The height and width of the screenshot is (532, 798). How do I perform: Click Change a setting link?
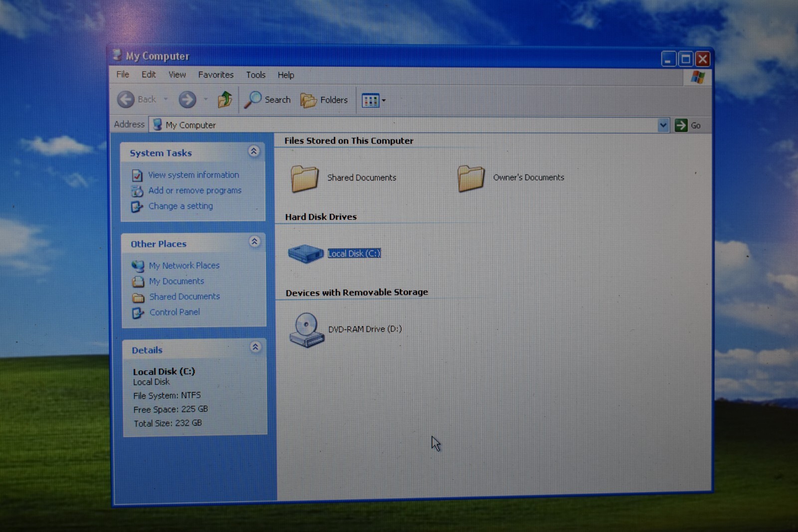tap(181, 206)
